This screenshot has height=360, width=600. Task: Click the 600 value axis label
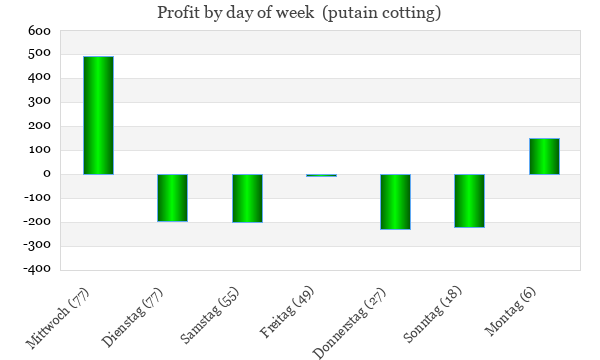39,31
